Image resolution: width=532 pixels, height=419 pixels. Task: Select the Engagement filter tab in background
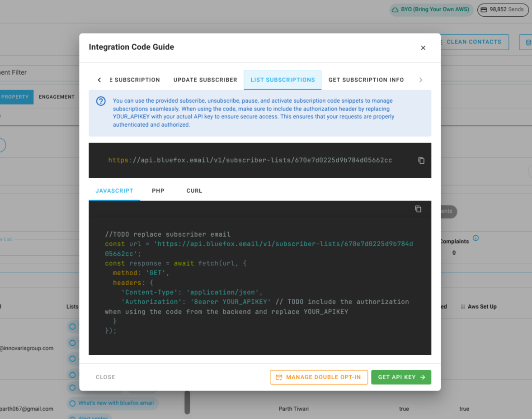[x=56, y=97]
